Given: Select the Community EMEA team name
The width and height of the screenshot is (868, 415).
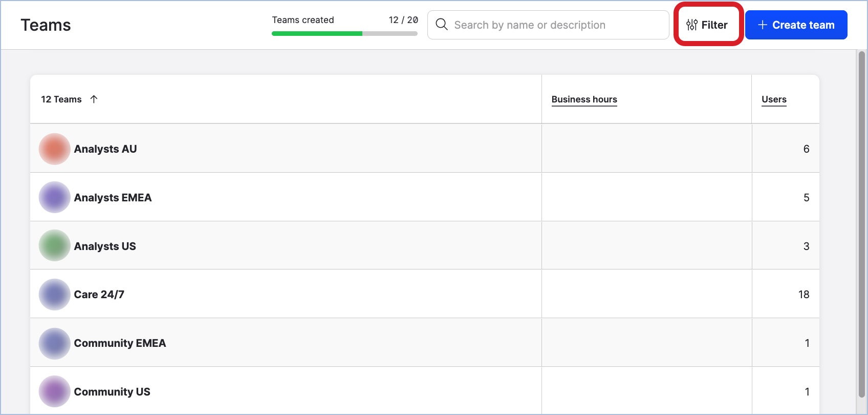Looking at the screenshot, I should point(120,343).
